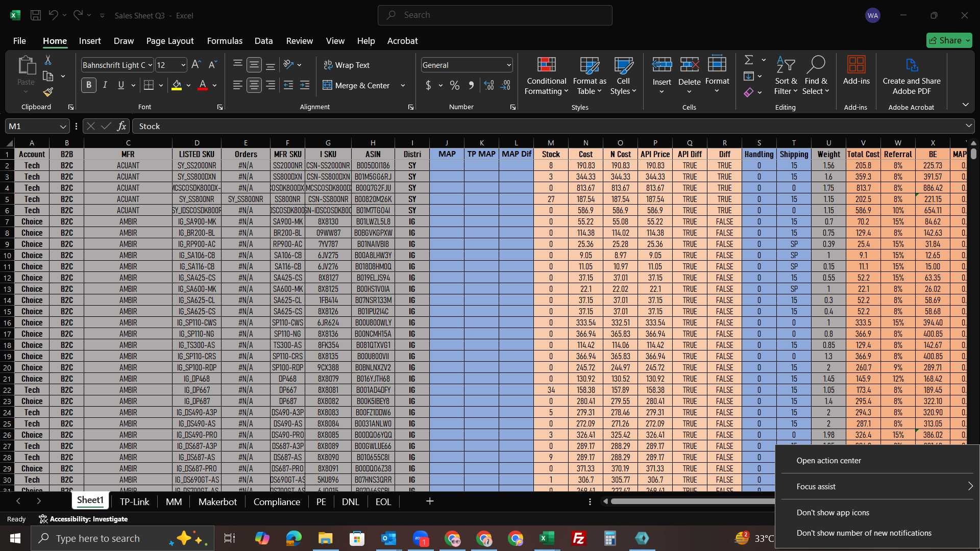Apply center horizontal alignment
The width and height of the screenshot is (980, 551).
click(254, 85)
